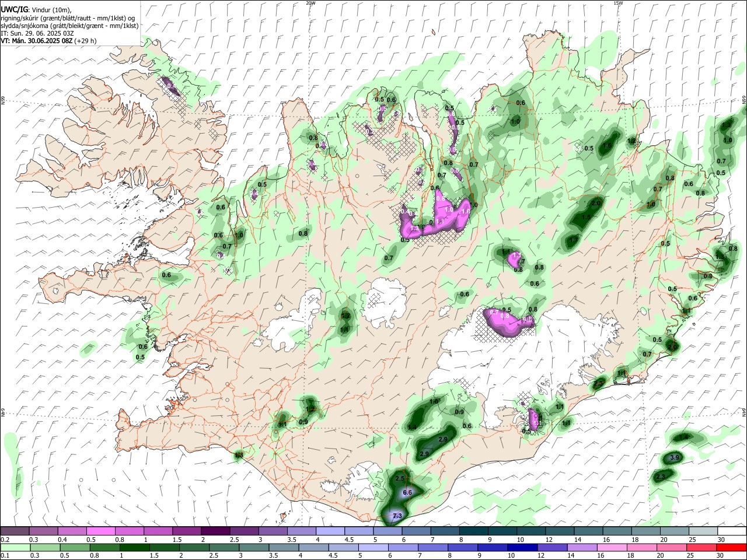
Task: Select the bright red swatch right of 30, bottom legend row
Action: point(732,547)
